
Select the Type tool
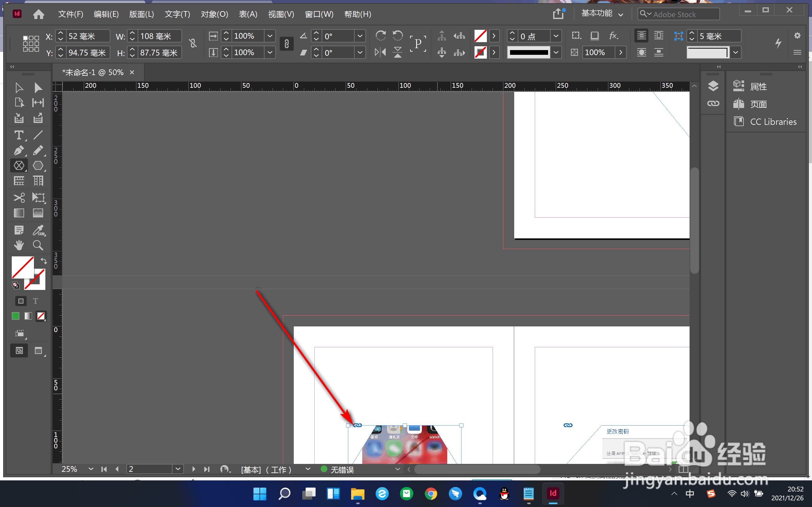point(19,135)
